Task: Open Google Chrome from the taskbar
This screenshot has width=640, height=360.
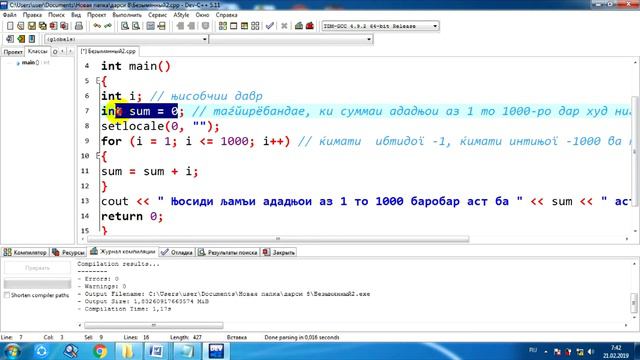Action: click(x=99, y=351)
